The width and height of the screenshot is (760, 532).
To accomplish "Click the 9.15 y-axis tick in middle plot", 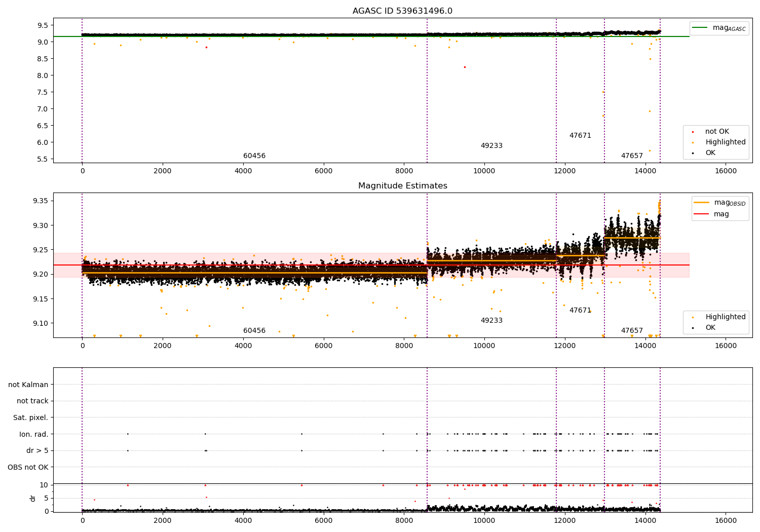I will tap(41, 299).
